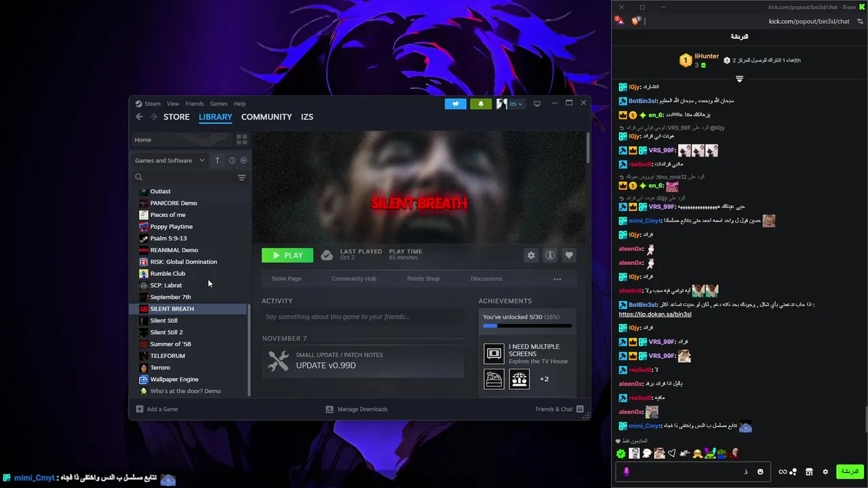Screen dimensions: 868x488
Task: Click the library Home button
Action: click(181, 140)
